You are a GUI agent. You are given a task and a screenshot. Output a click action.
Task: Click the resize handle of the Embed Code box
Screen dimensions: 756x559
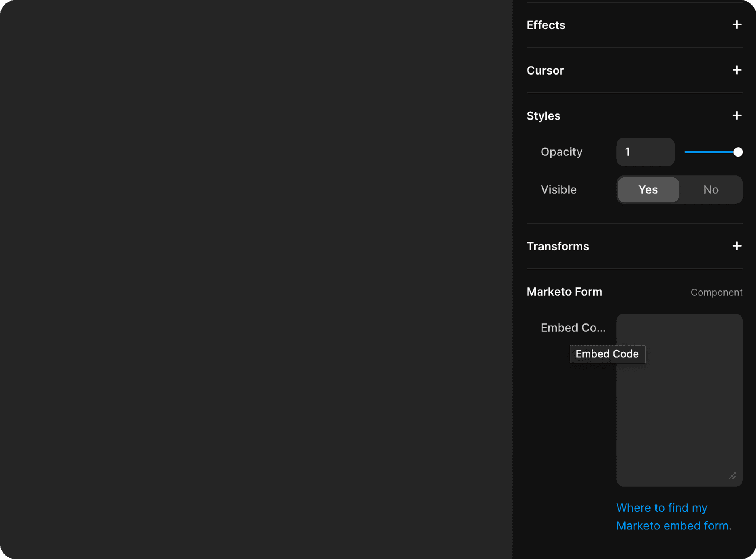pos(733,477)
